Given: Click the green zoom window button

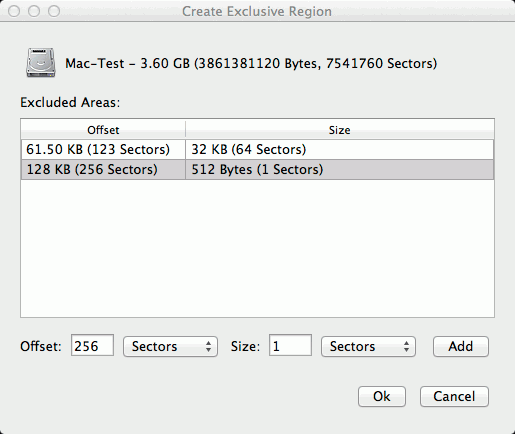Looking at the screenshot, I should click(x=54, y=11).
